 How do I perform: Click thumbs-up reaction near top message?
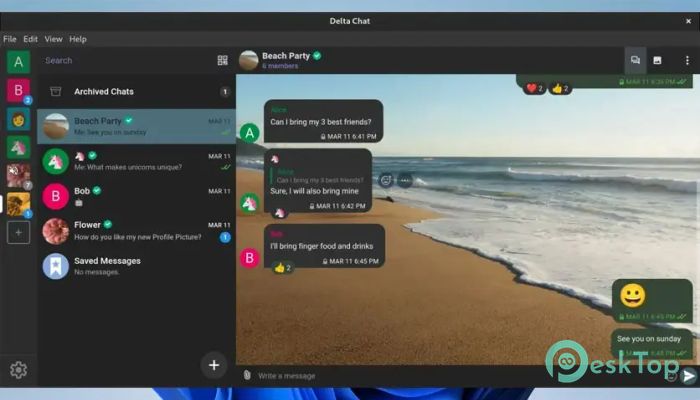560,88
